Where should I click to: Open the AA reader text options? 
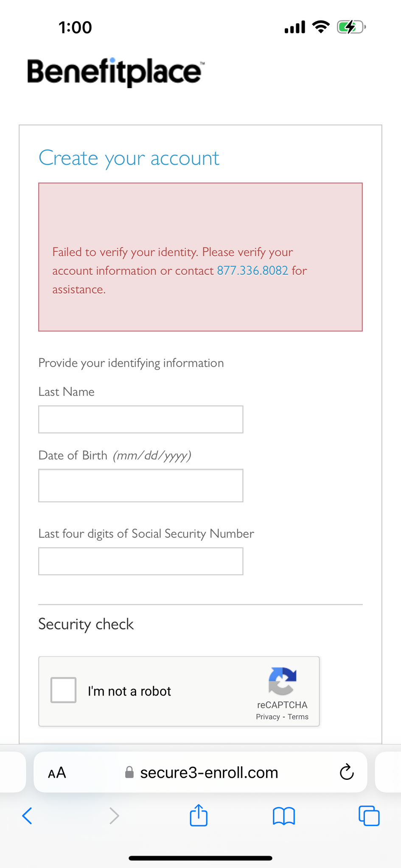[x=57, y=773]
